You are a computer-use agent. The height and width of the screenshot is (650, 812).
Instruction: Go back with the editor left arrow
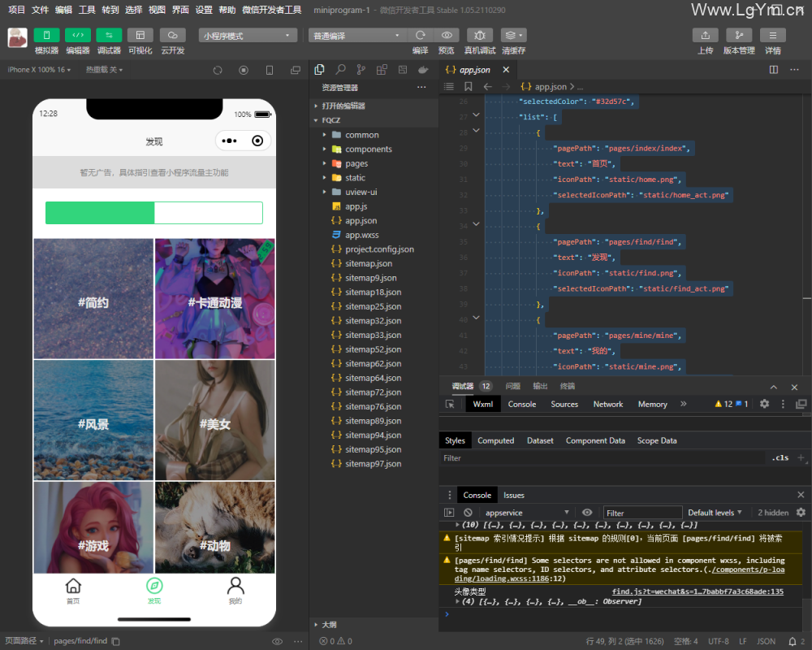[487, 87]
